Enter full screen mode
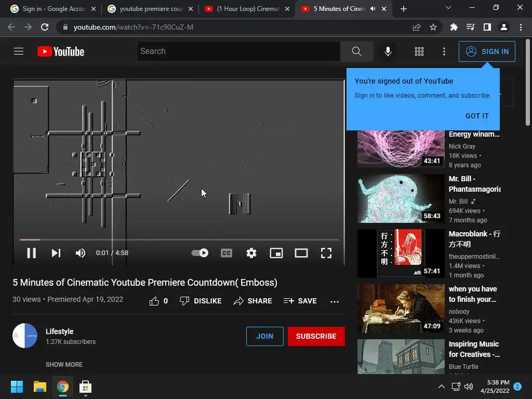532x399 pixels. (326, 253)
